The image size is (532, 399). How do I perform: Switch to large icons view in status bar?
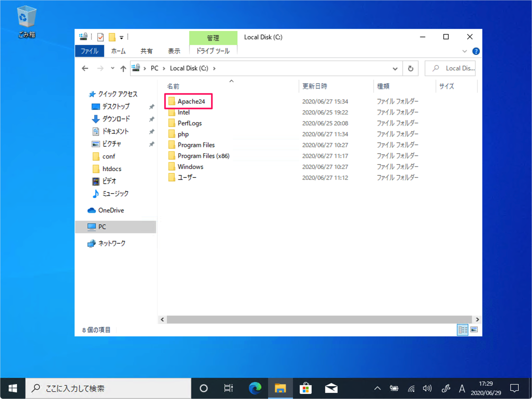pyautogui.click(x=474, y=329)
